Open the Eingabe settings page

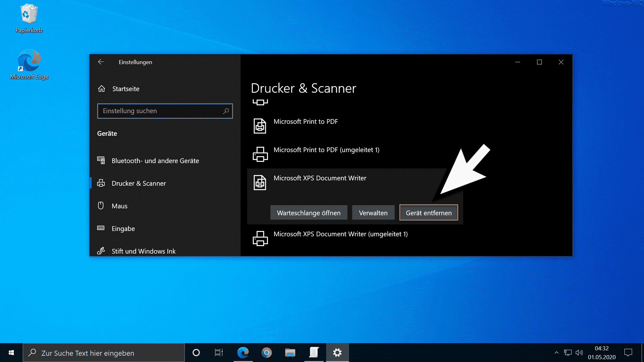[123, 228]
